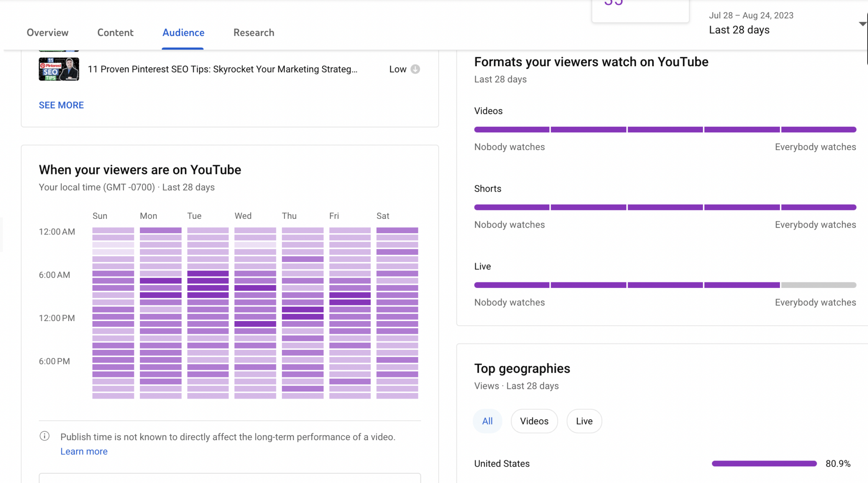Click SEE MORE to view more videos

tap(61, 105)
